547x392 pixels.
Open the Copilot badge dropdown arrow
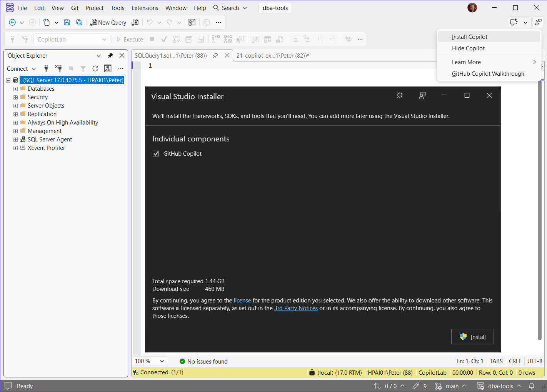[x=525, y=22]
